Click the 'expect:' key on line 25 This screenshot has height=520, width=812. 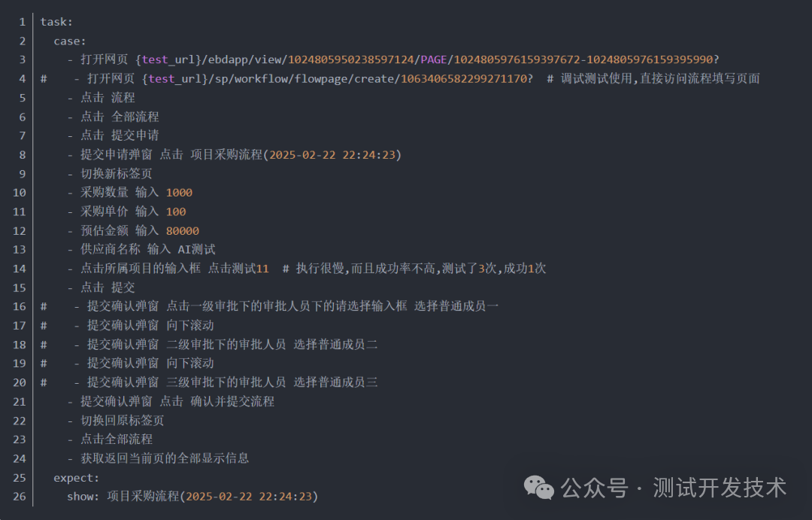pos(77,478)
